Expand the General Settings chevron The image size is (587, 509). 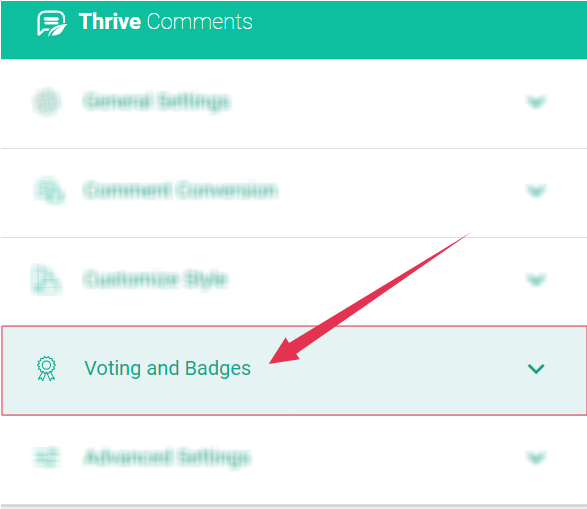pyautogui.click(x=536, y=102)
